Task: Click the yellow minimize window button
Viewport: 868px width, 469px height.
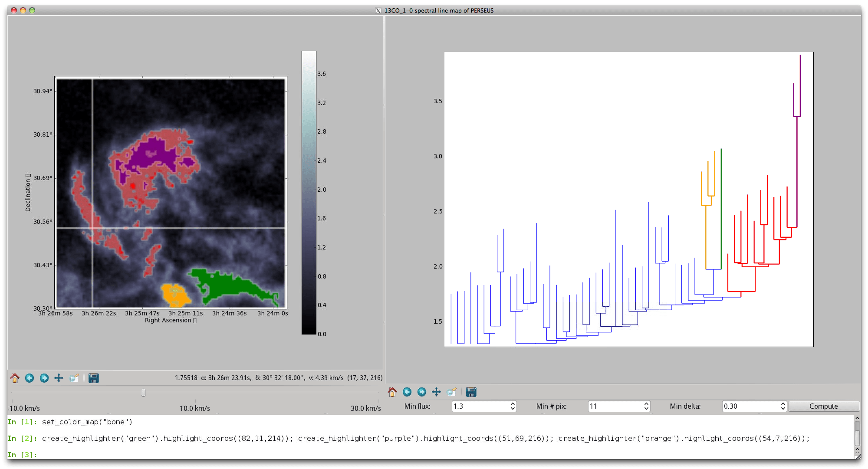Action: coord(23,10)
